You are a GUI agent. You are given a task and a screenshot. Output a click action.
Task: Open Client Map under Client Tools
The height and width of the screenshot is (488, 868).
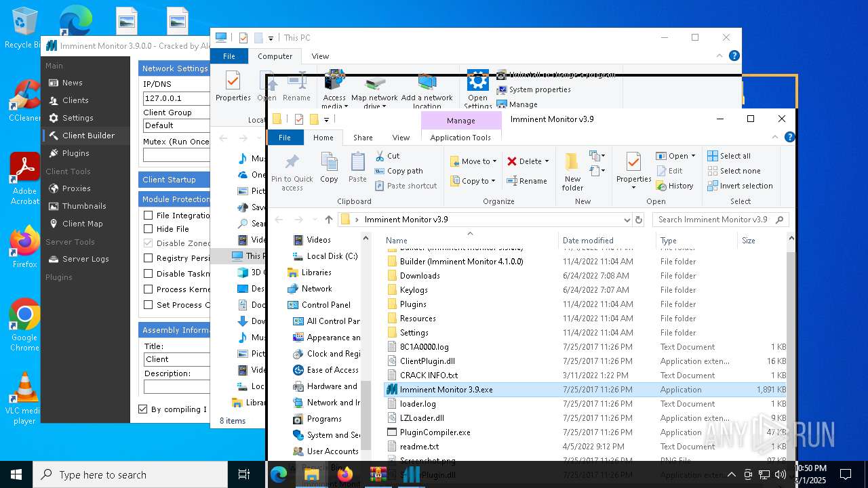click(82, 224)
